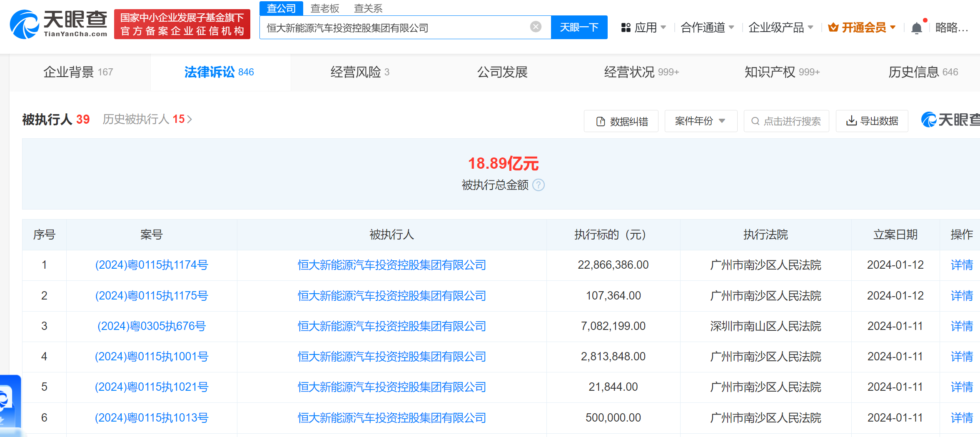Viewport: 980px width, 437px height.
Task: Open the 经营状况 tab
Action: pyautogui.click(x=641, y=72)
